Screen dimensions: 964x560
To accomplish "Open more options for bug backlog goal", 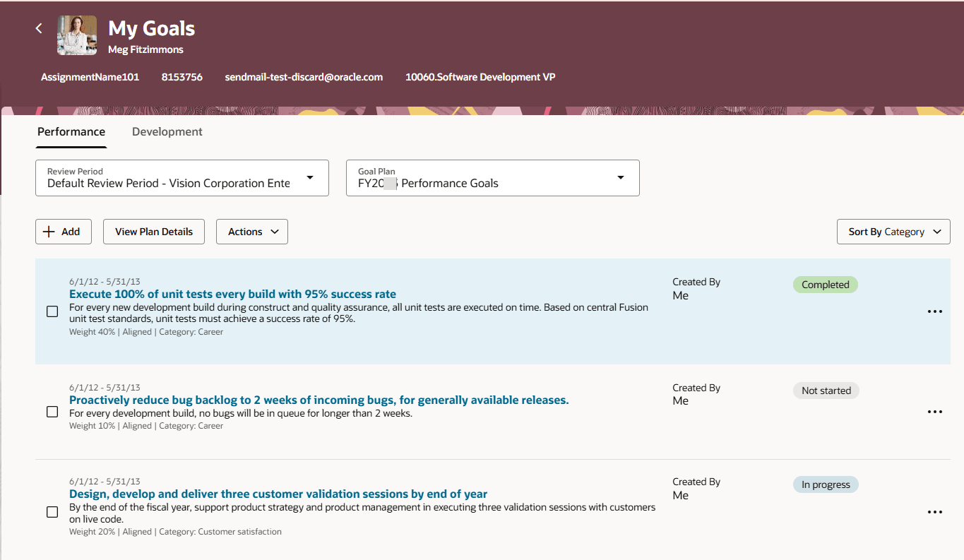I will click(934, 412).
